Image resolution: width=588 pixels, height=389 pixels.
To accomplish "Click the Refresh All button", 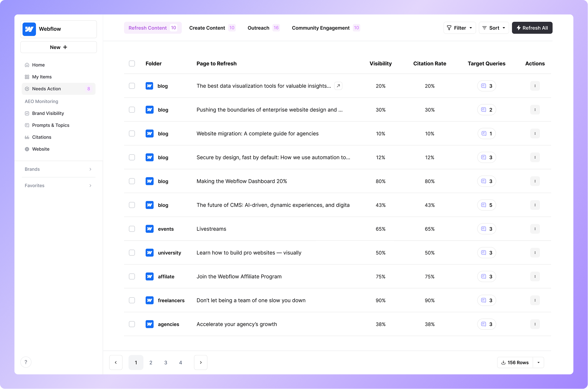I will [532, 28].
